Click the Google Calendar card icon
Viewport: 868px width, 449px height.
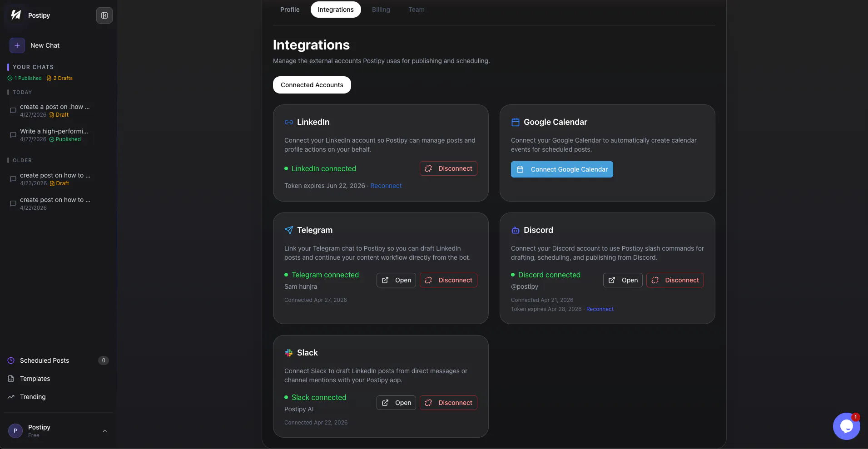[516, 122]
